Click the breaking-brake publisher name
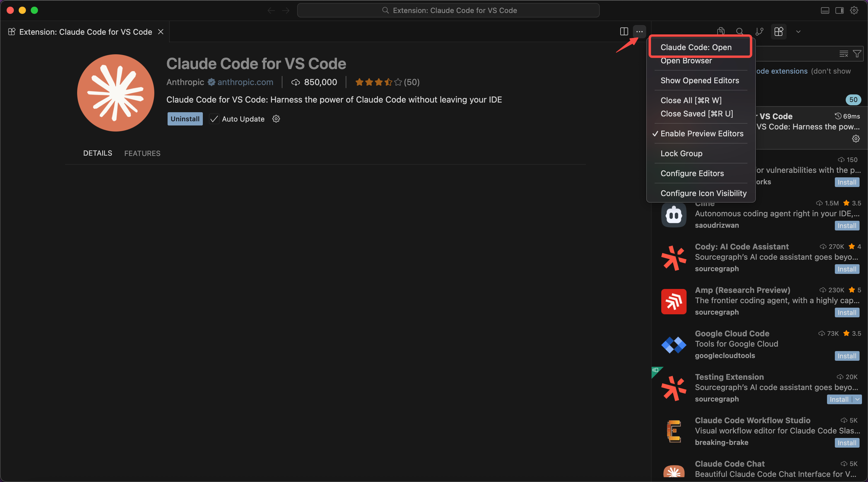868x482 pixels. click(722, 442)
